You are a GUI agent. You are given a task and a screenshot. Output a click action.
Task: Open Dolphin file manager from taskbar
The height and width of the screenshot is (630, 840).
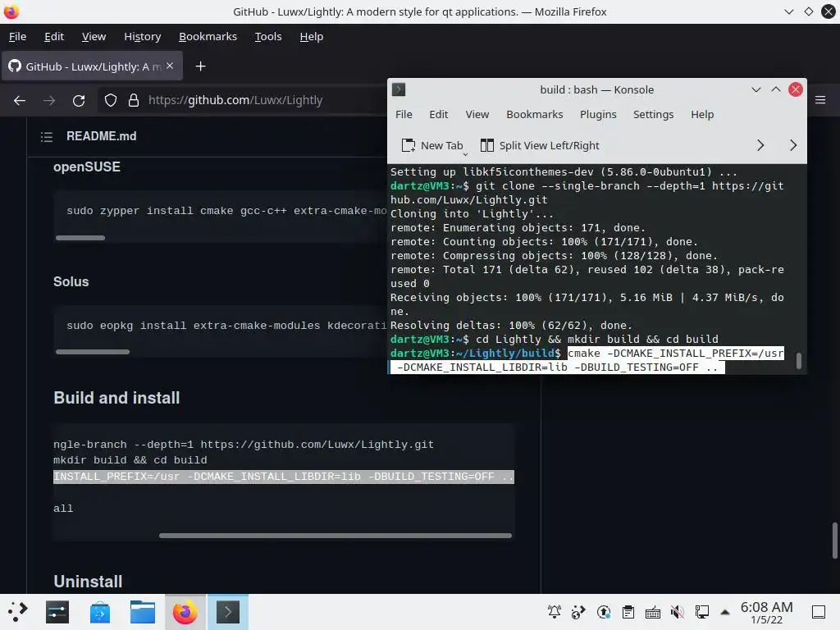(x=143, y=612)
